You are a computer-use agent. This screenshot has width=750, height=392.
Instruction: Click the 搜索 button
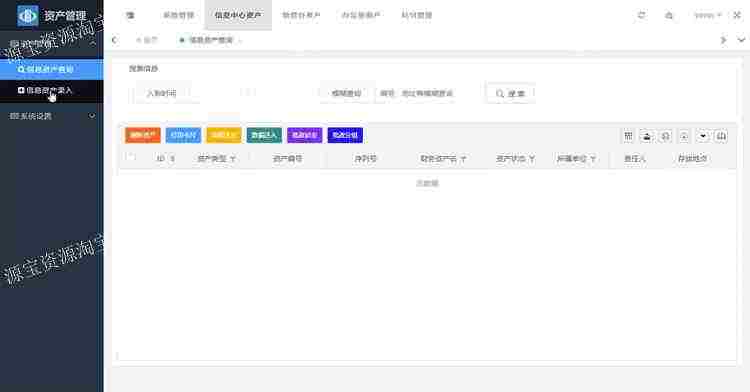(510, 94)
